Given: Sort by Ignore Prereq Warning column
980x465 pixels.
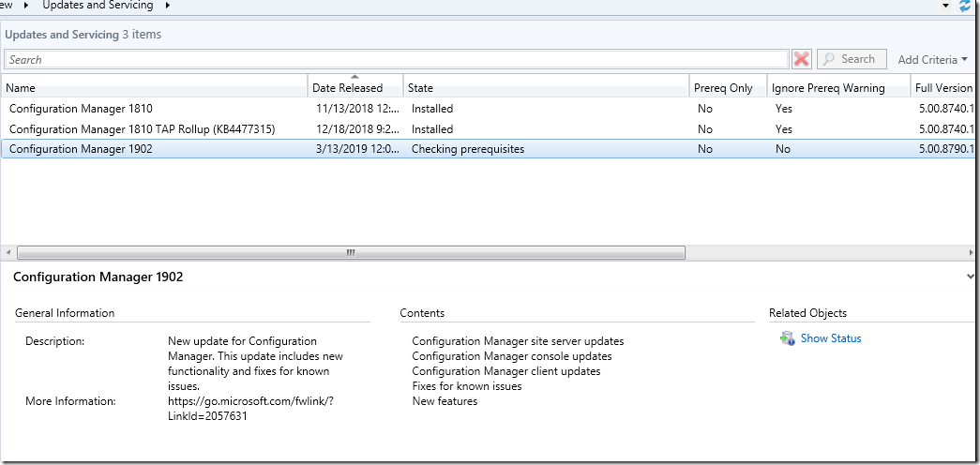Looking at the screenshot, I should [838, 87].
